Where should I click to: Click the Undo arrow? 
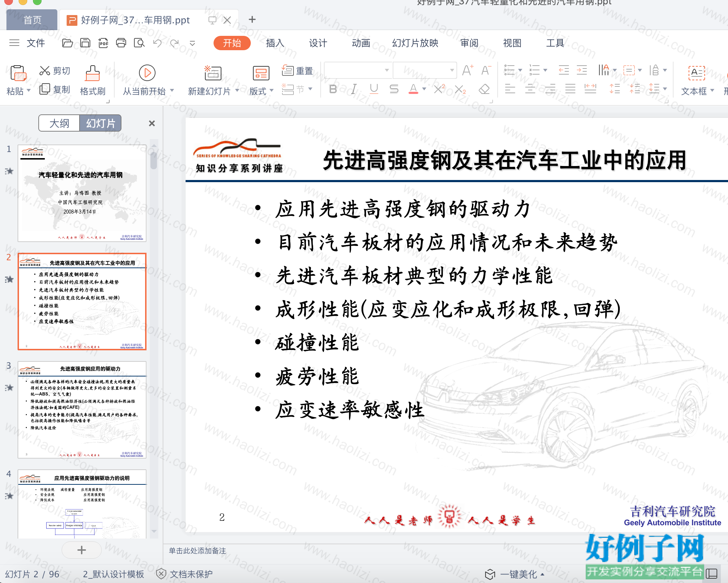(x=157, y=43)
